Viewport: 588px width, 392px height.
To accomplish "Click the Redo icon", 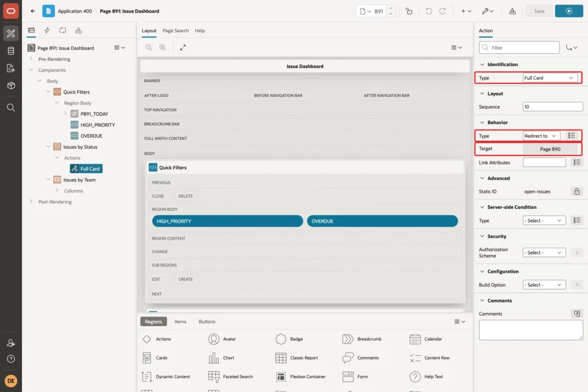I will 443,11.
